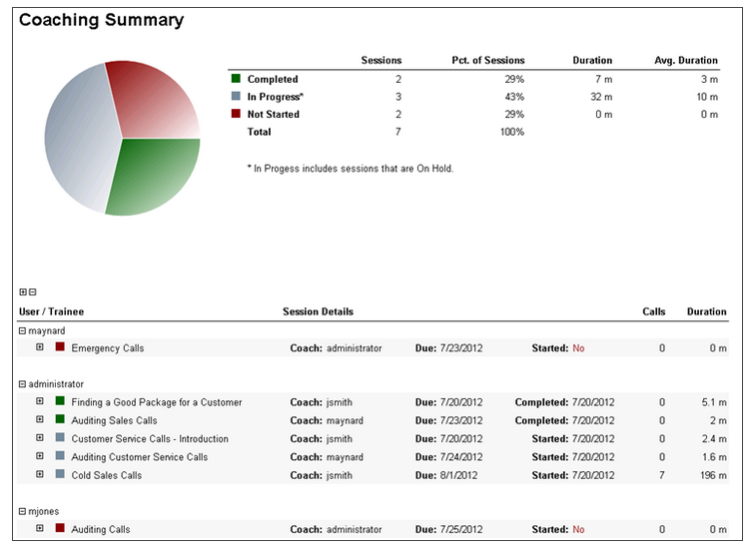Expand the Auditing Sales Calls session
This screenshot has width=756, height=548.
click(40, 420)
